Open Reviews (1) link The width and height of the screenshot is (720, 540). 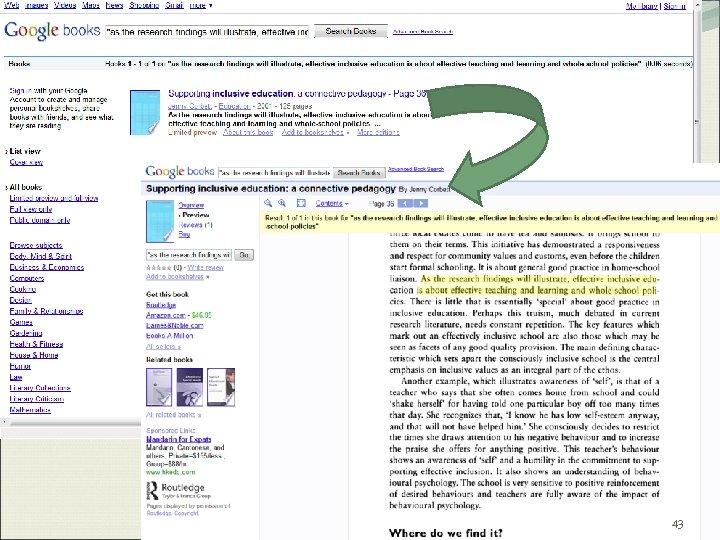click(x=195, y=225)
